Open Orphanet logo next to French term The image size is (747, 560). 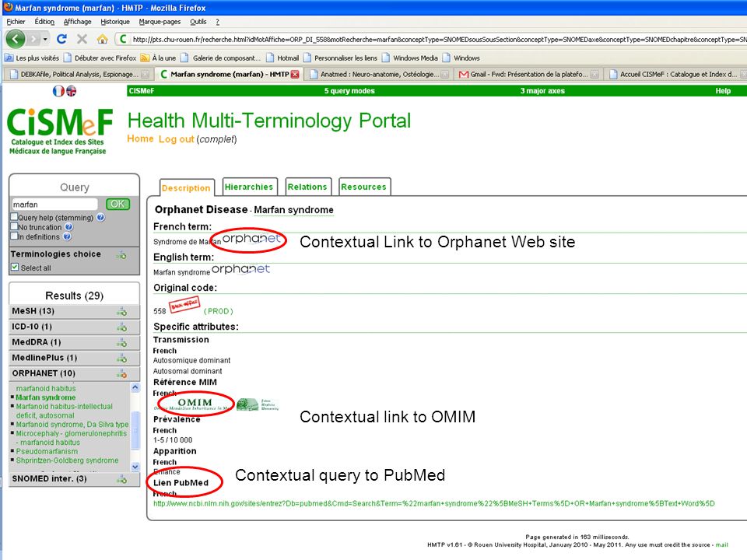coord(251,238)
